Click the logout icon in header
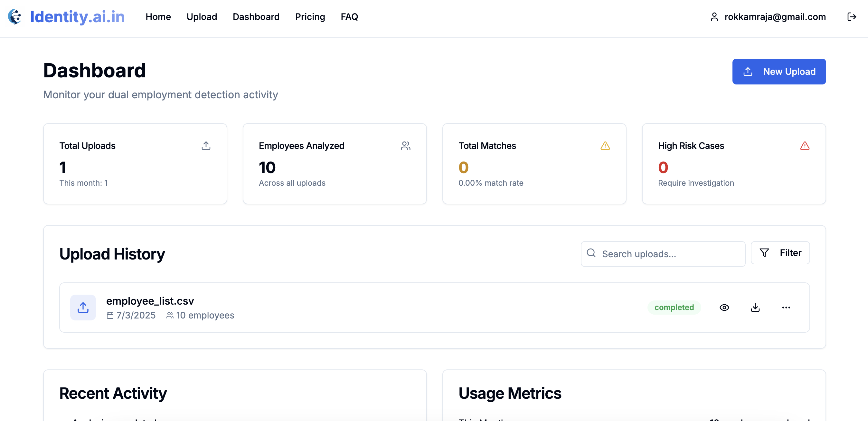The image size is (868, 421). click(x=852, y=17)
